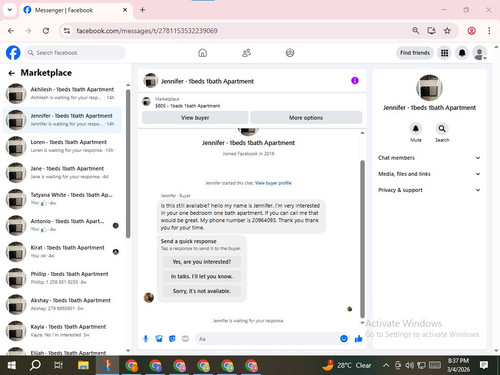Open Jane's apartment conversation
Image resolution: width=500 pixels, height=375 pixels.
(x=62, y=172)
